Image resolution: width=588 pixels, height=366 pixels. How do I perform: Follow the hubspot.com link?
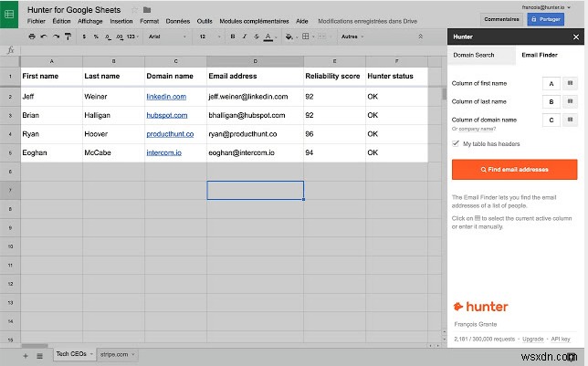pyautogui.click(x=167, y=116)
